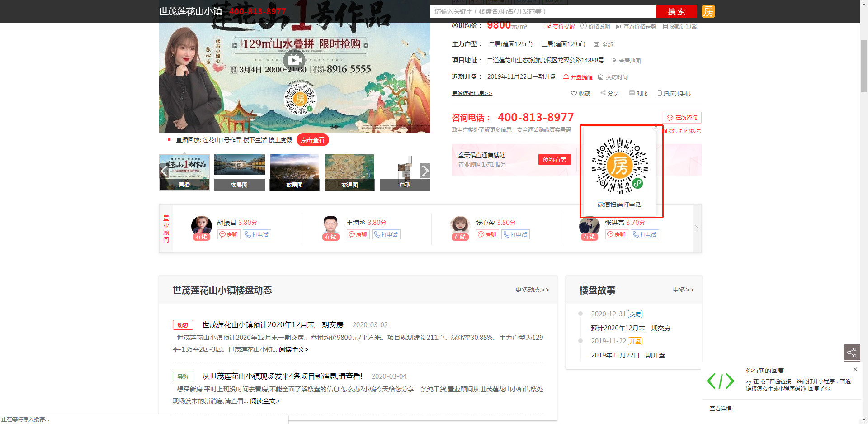Select the 户型 gallery thumbnail
Image resolution: width=868 pixels, height=424 pixels.
(405, 172)
